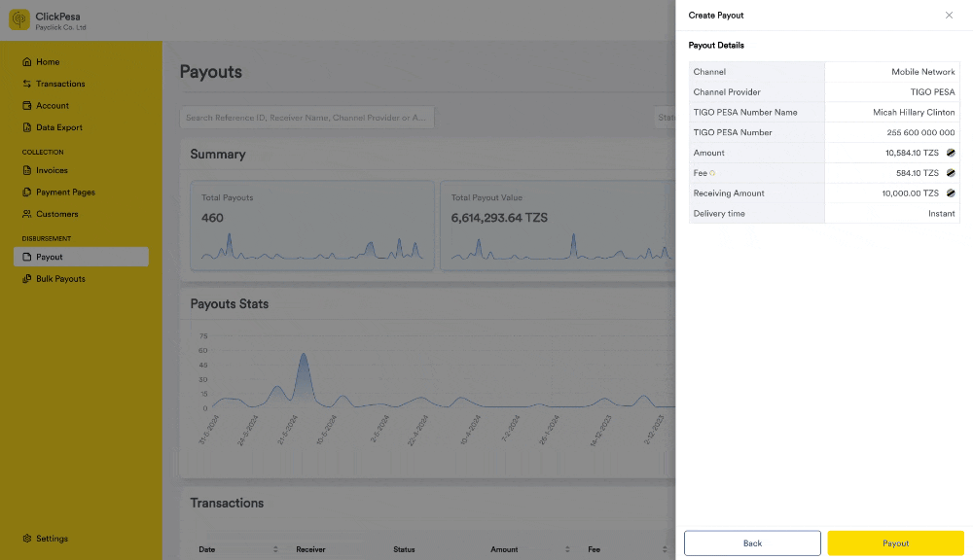Go to Transactions in sidebar
The height and width of the screenshot is (560, 973).
(54, 84)
